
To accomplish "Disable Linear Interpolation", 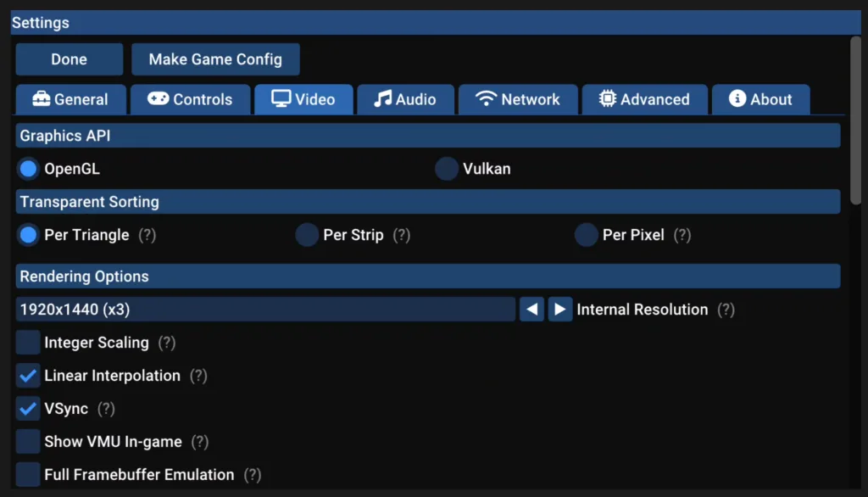I will pyautogui.click(x=28, y=376).
